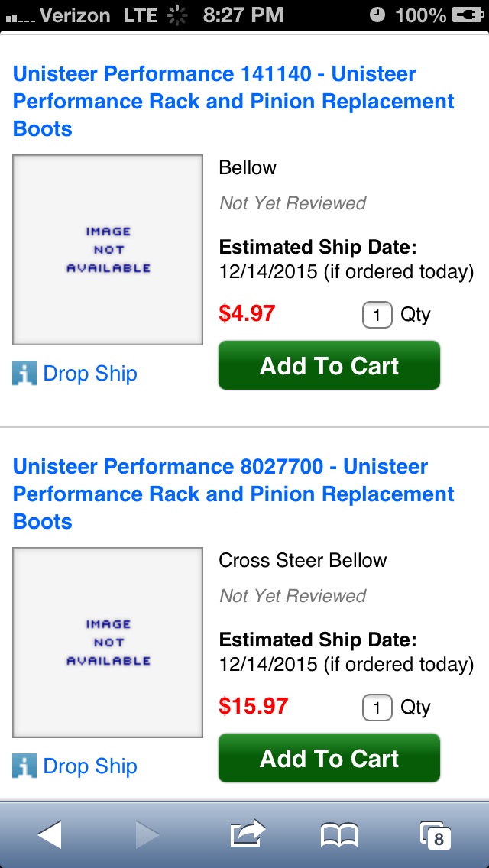
Task: Open Unisteer Performance 141140 product link
Action: [x=234, y=102]
